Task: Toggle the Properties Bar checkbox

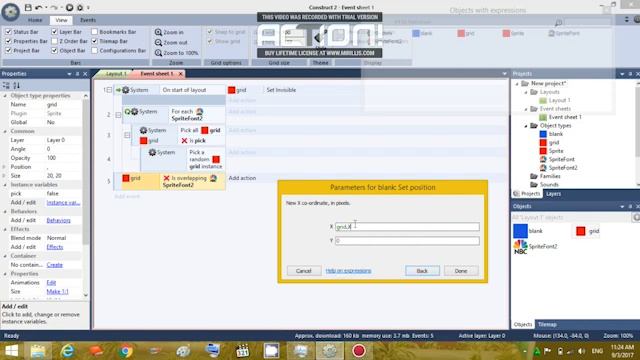Action: [8, 41]
